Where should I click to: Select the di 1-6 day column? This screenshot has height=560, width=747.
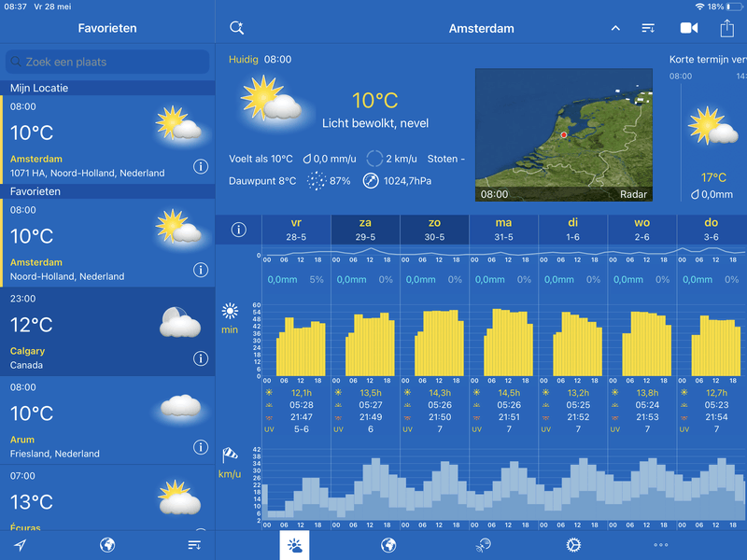572,230
